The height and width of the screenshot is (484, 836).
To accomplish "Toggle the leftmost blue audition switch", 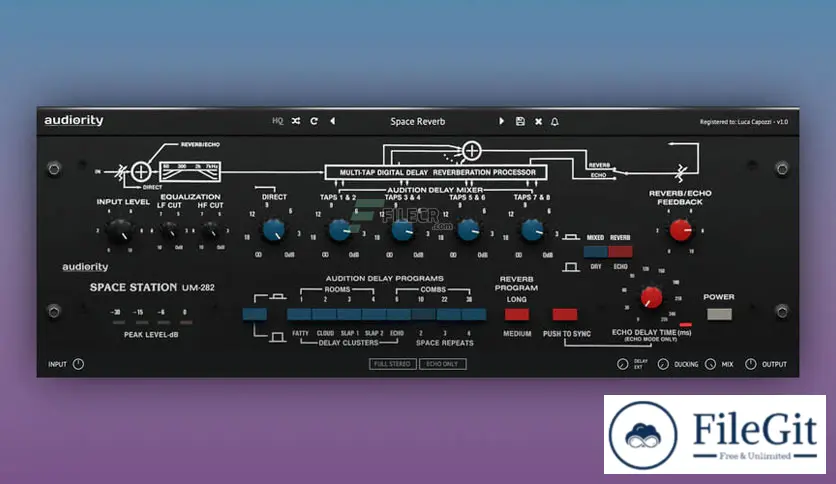I will [x=254, y=314].
